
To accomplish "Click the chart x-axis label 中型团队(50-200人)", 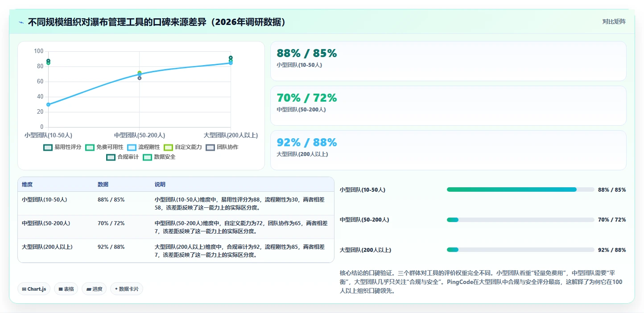I will 140,135.
